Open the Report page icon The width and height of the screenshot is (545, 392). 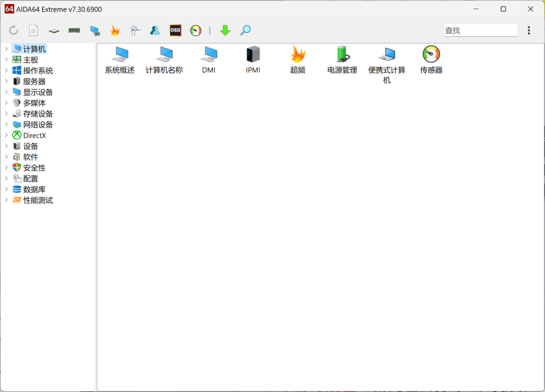tap(33, 31)
